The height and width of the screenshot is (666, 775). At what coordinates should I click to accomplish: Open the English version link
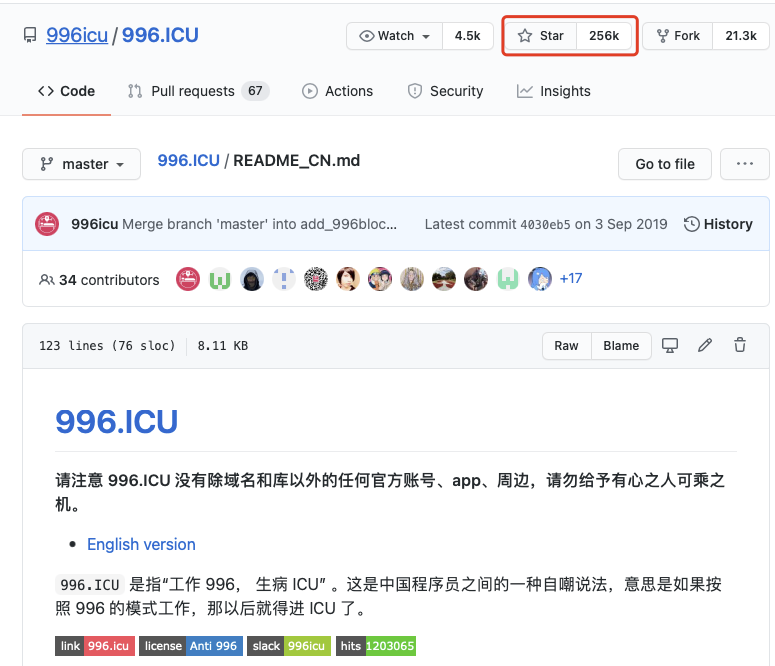(141, 544)
